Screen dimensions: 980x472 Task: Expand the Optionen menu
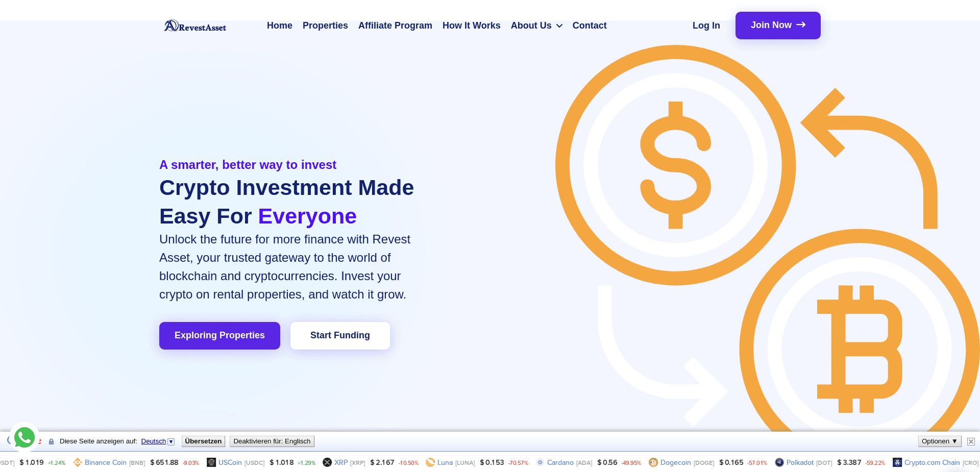(939, 441)
